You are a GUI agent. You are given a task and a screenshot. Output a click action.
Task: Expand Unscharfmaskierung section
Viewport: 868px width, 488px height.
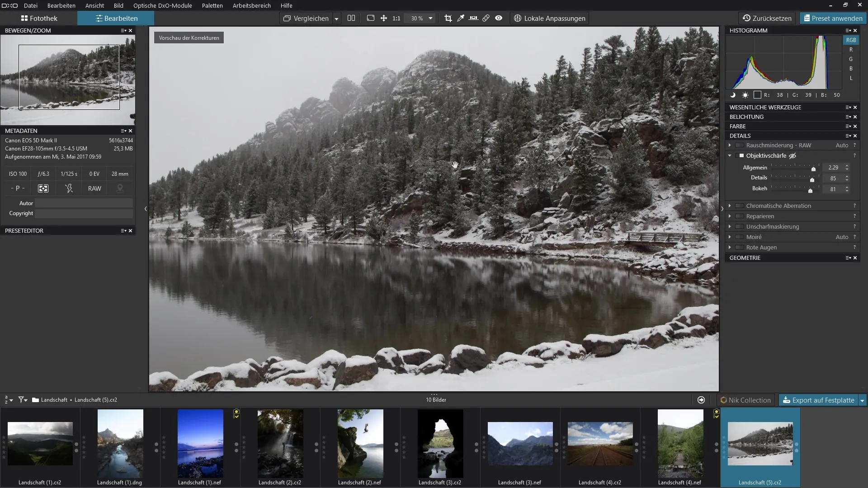pyautogui.click(x=730, y=227)
